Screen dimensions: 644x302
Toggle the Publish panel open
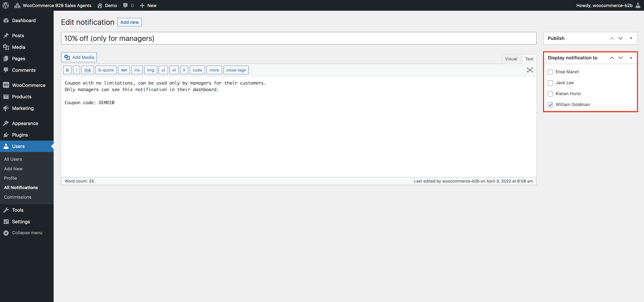tap(631, 38)
